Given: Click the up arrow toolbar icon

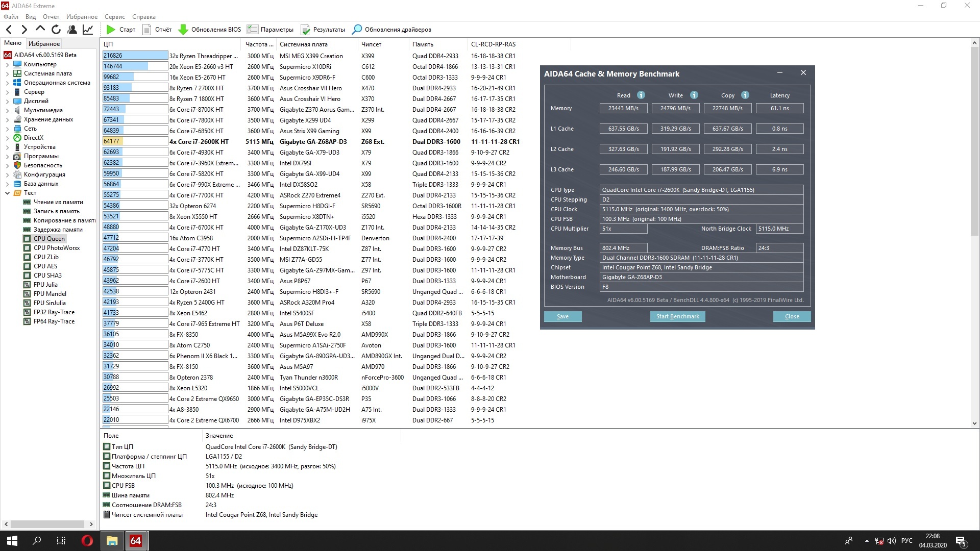Looking at the screenshot, I should (40, 29).
